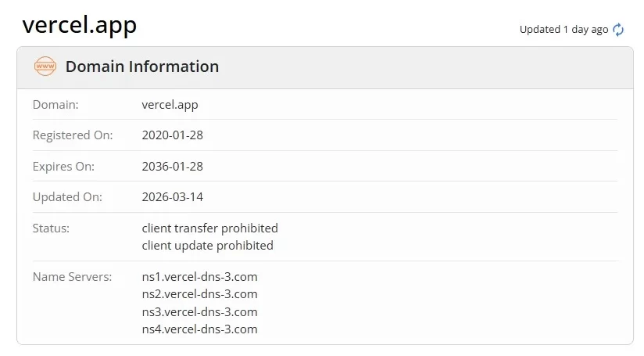Click the Name Servers label

coord(72,277)
